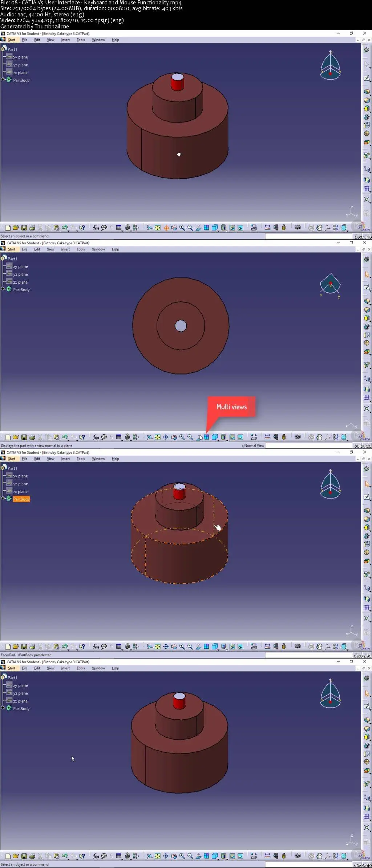
Task: Click the Fit All In icon in the 00:01:40 frame
Action: (x=158, y=228)
